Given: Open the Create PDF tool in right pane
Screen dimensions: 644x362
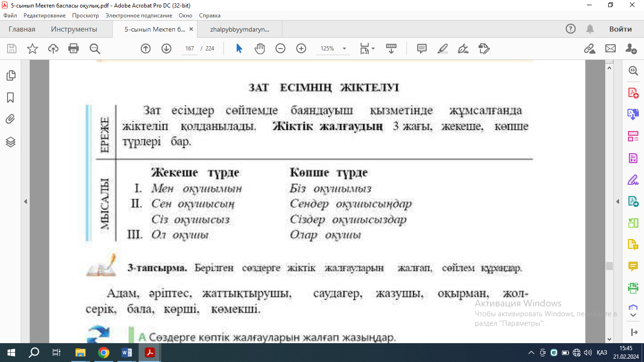Looking at the screenshot, I should click(633, 93).
